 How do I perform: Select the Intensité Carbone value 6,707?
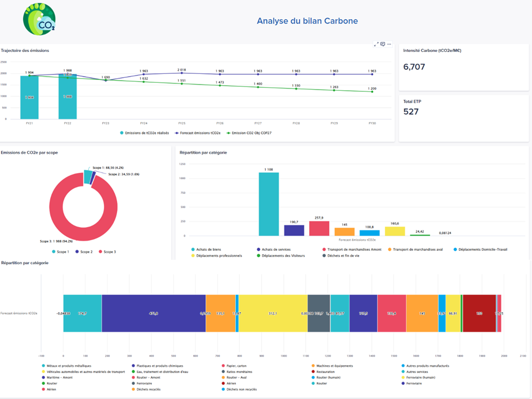[x=414, y=66]
